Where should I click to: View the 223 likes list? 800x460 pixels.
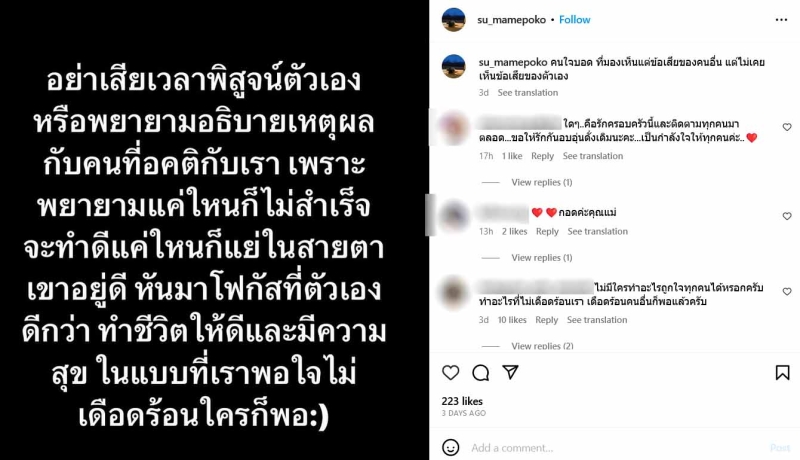point(462,401)
